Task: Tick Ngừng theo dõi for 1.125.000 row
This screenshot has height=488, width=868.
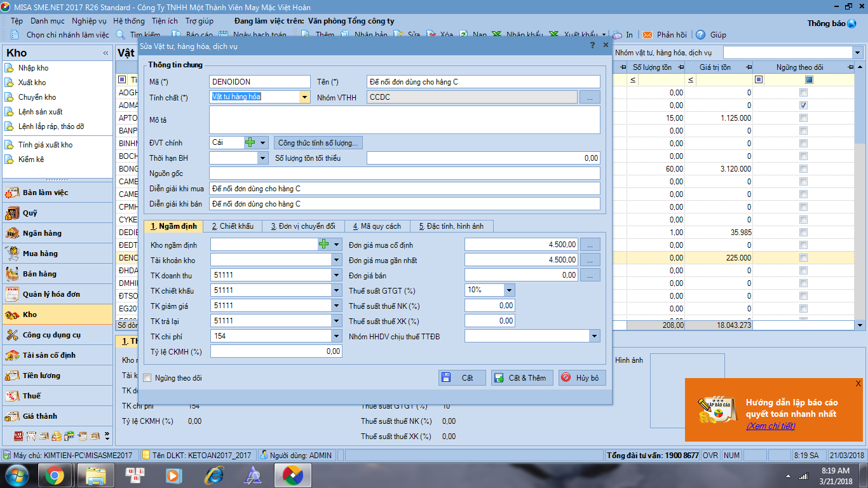Action: (x=803, y=118)
